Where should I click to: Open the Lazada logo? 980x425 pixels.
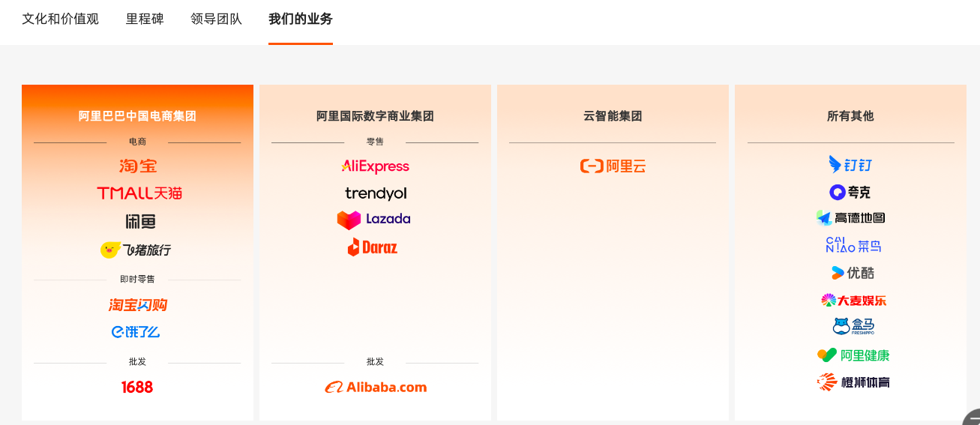pos(374,220)
